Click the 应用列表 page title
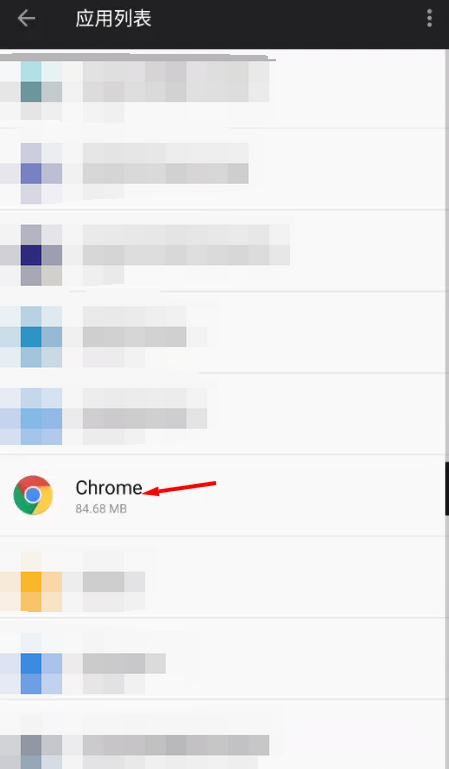 [x=113, y=19]
